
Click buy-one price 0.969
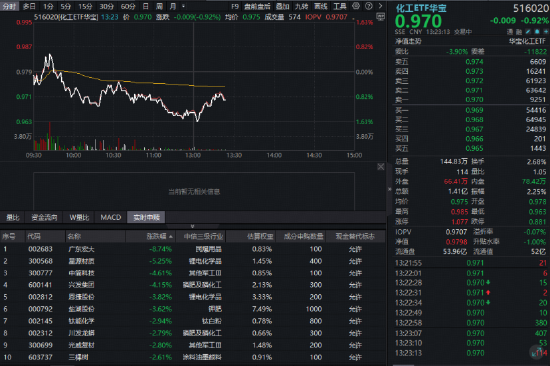pos(474,110)
